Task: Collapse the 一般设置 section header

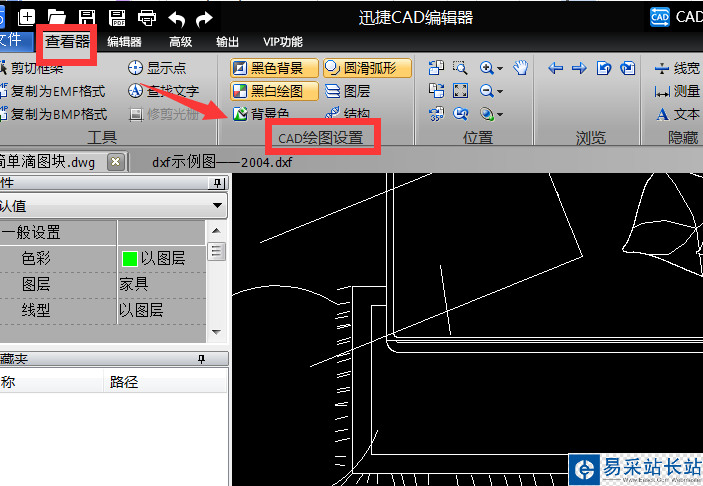Action: point(58,232)
